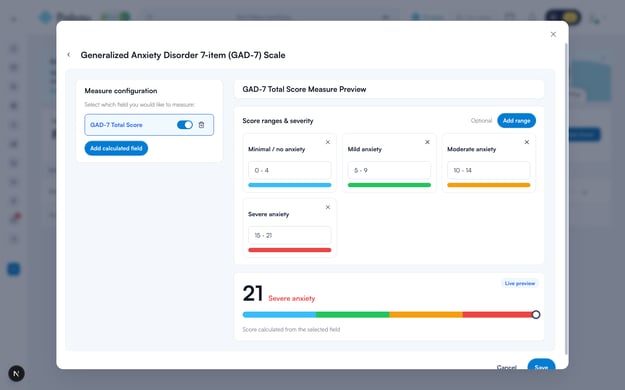Viewport: 625px width, 390px height.
Task: Remove the Mild anxiety range
Action: [427, 142]
